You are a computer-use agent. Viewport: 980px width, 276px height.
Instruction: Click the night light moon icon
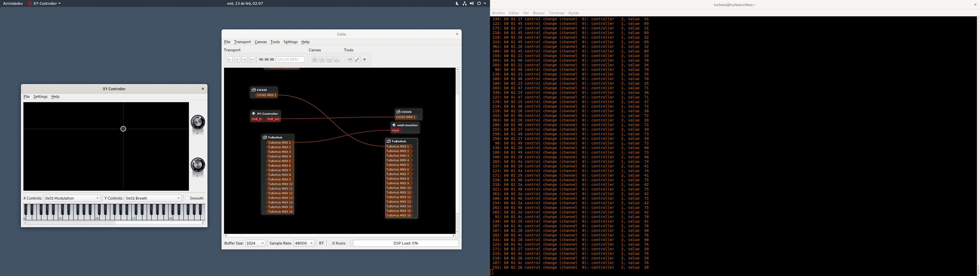point(457,3)
